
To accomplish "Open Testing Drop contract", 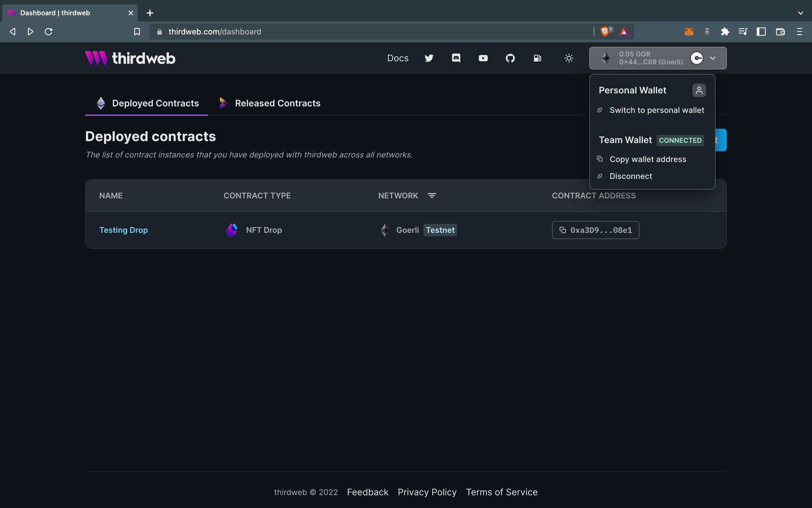I will coord(123,230).
